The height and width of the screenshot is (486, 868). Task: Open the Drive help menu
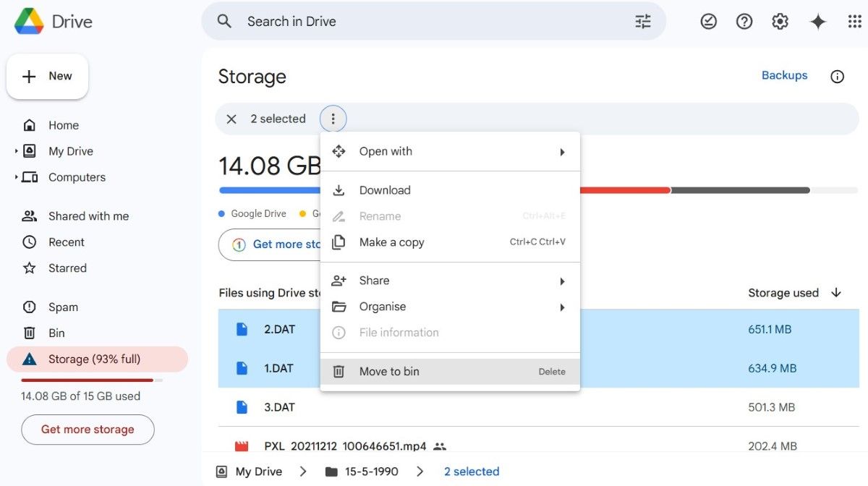(744, 21)
